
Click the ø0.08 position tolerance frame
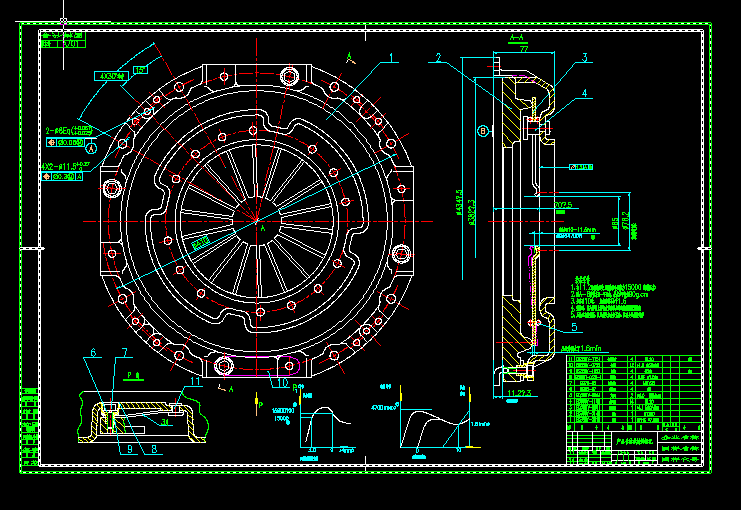(x=66, y=142)
